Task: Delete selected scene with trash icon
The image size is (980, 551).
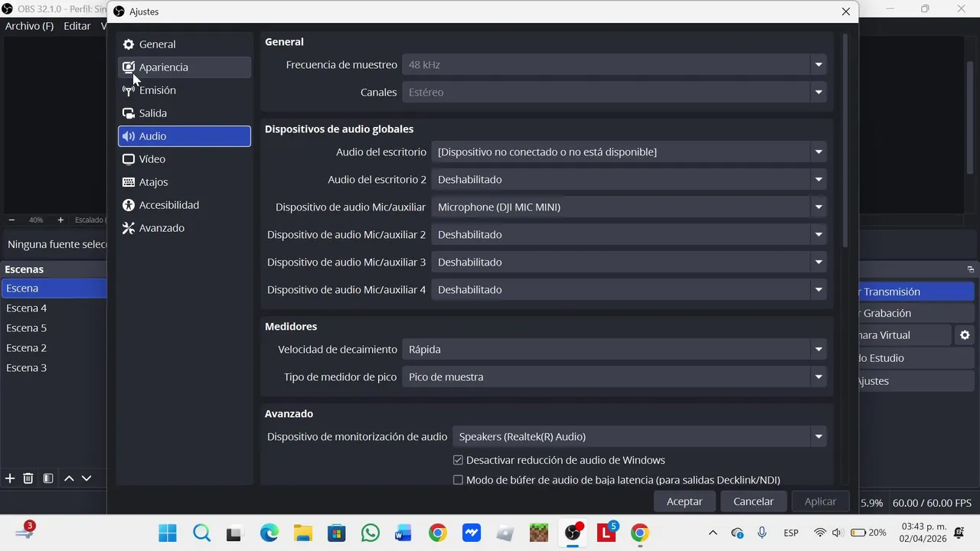Action: [28, 478]
